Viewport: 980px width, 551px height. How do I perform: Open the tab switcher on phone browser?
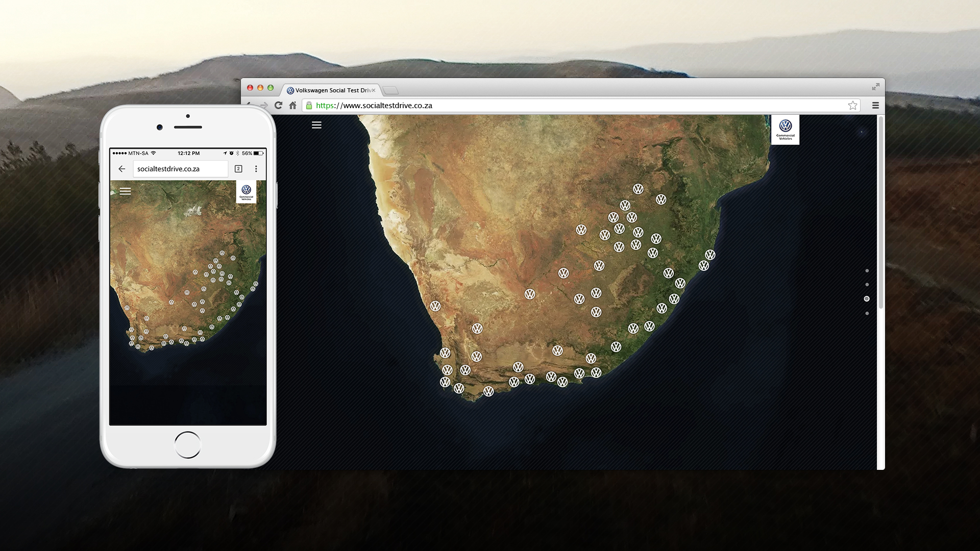tap(238, 169)
